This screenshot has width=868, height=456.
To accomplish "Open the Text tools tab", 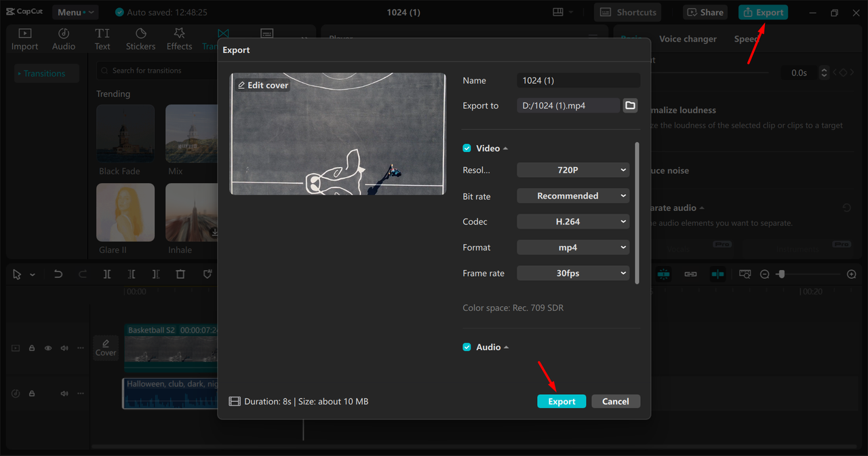I will 102,39.
